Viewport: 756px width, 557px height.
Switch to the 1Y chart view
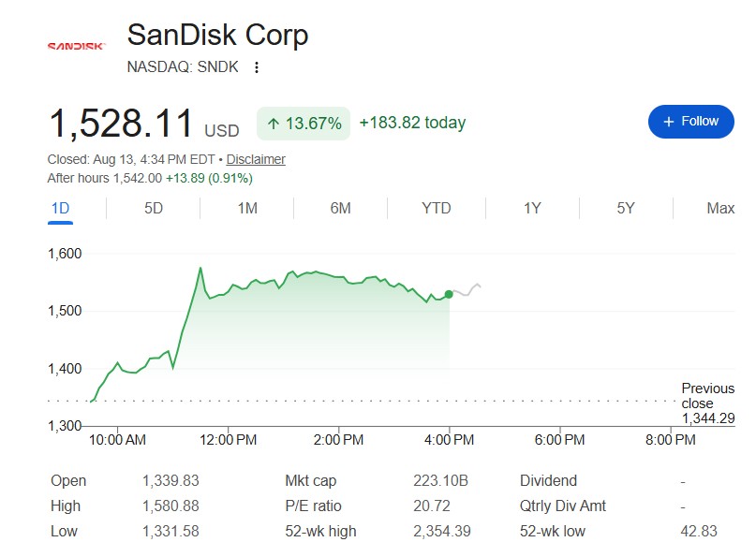[532, 208]
